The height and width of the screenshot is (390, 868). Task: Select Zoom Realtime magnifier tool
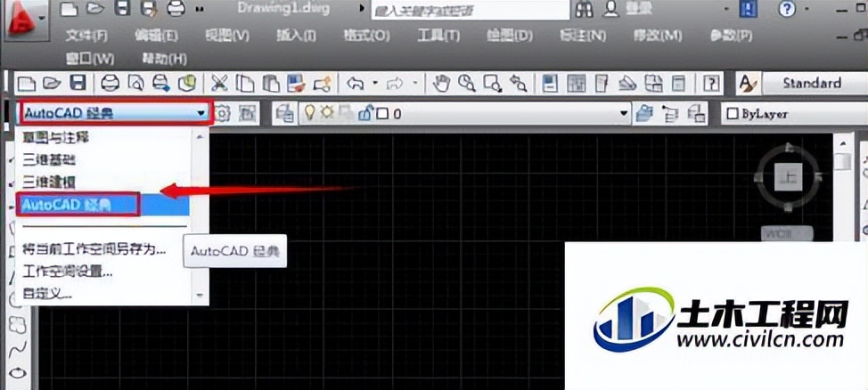click(467, 84)
